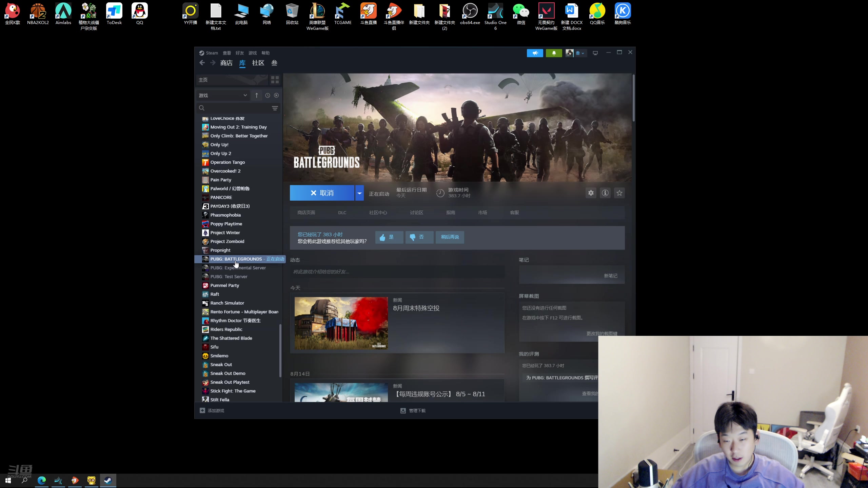Open the 微信 WeChat desktop icon

[521, 14]
